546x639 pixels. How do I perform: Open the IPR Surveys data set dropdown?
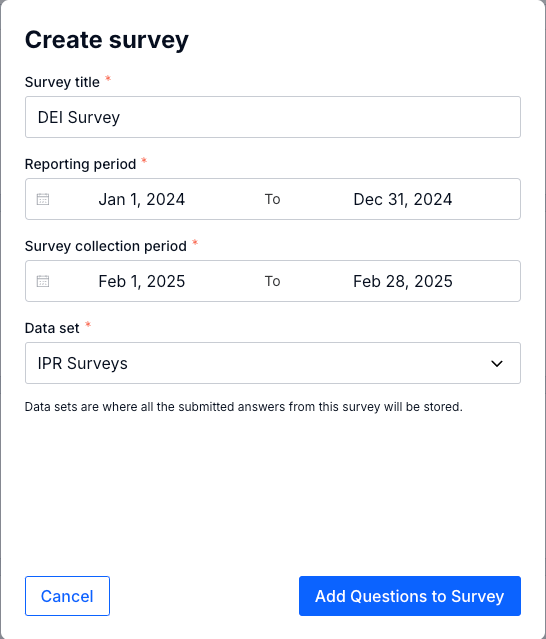tap(273, 363)
